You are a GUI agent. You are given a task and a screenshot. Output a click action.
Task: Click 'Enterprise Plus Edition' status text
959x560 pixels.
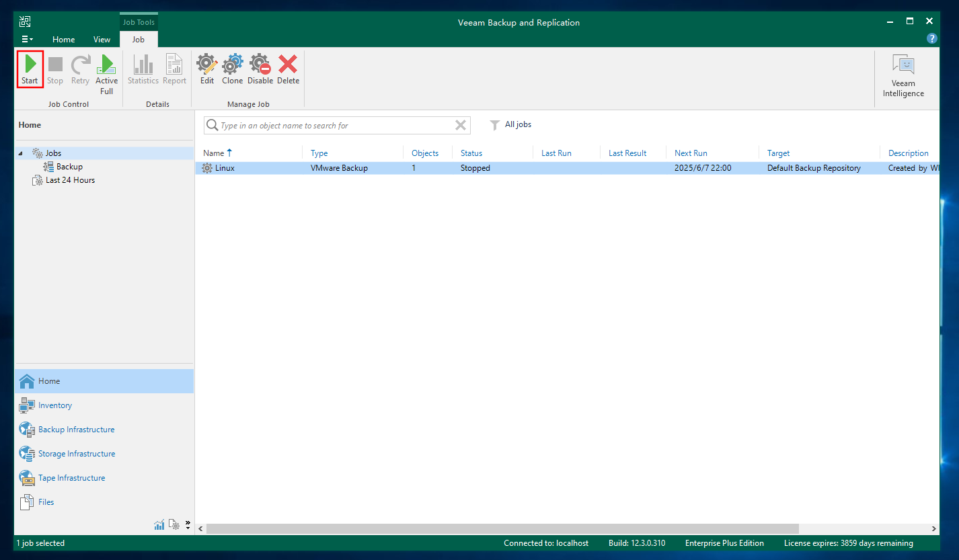tap(724, 543)
